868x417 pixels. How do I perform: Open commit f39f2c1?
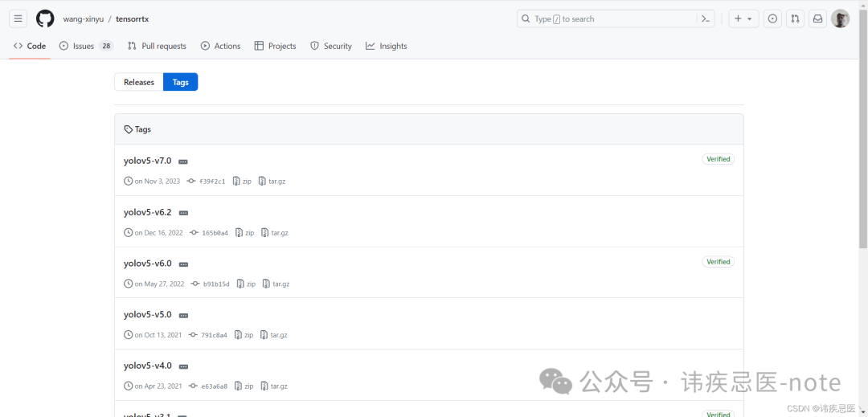pyautogui.click(x=207, y=182)
